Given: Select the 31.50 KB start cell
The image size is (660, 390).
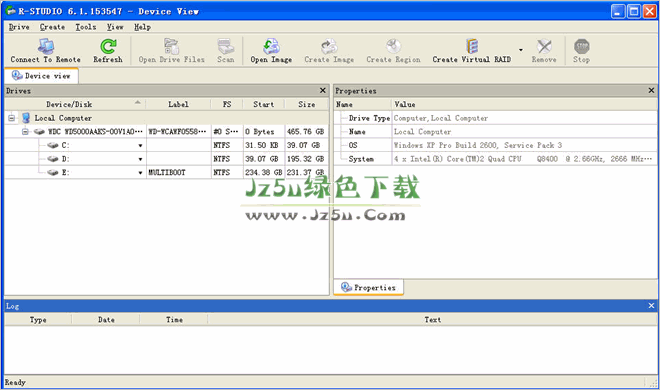Looking at the screenshot, I should (x=264, y=145).
